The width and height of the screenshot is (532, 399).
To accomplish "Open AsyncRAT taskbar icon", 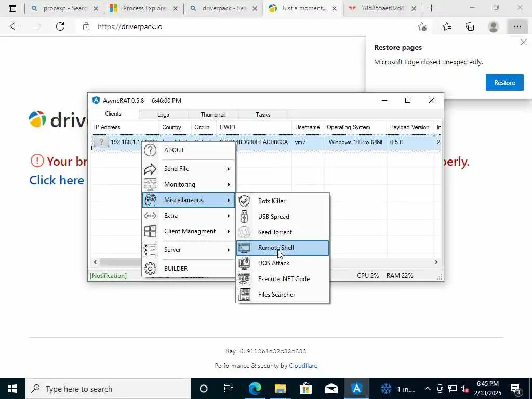I will pyautogui.click(x=356, y=389).
